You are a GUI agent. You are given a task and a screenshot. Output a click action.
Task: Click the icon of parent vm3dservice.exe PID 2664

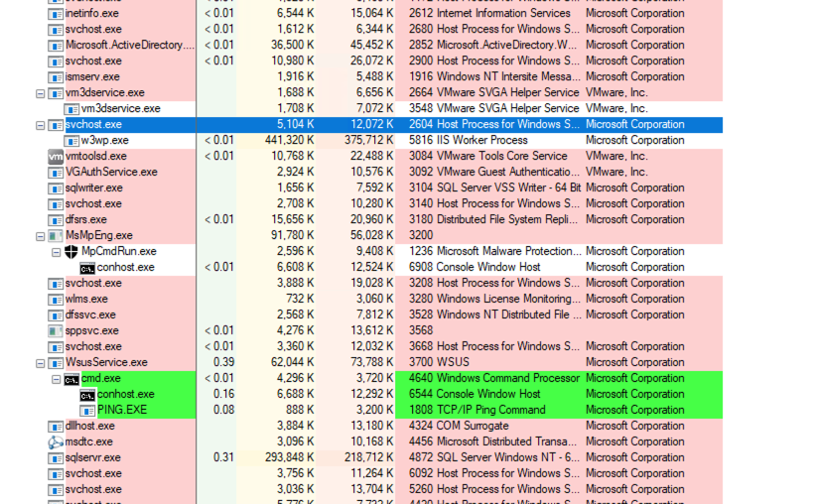pos(56,93)
